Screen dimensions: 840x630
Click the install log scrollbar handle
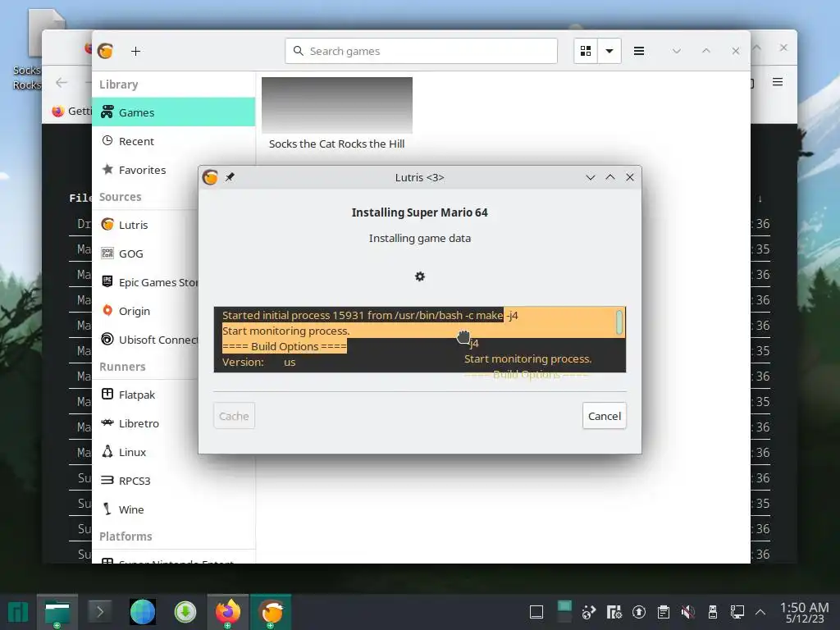pyautogui.click(x=619, y=322)
